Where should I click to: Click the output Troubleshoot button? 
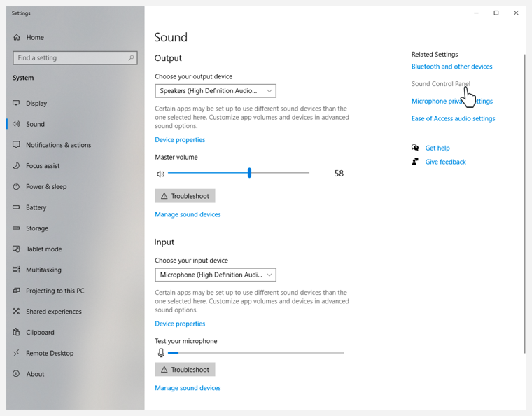click(x=185, y=196)
